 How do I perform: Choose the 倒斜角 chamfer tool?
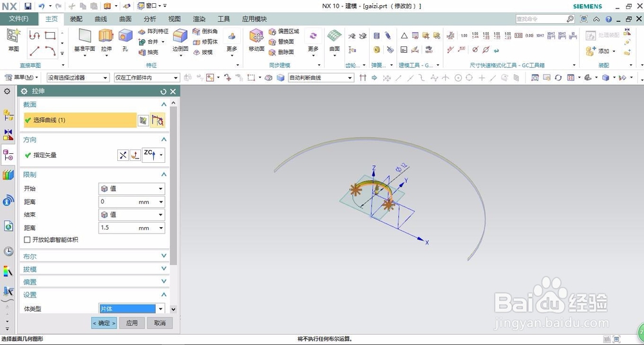[205, 31]
